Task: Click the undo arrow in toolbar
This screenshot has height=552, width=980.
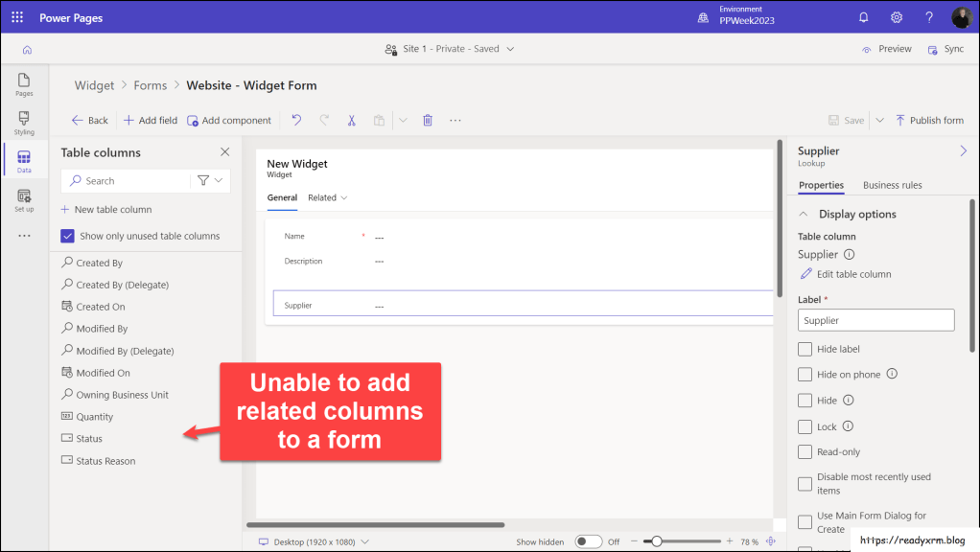Action: pos(296,121)
